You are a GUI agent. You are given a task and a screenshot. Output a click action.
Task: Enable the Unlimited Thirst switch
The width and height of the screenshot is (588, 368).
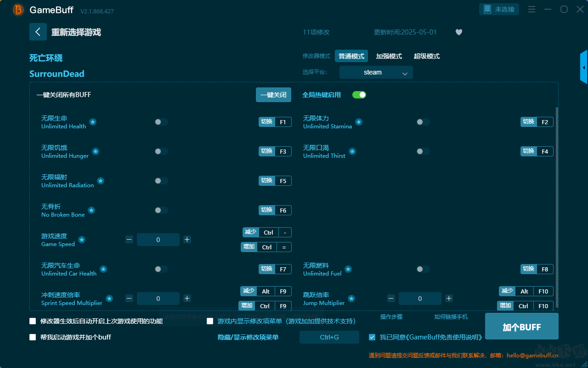pos(423,151)
